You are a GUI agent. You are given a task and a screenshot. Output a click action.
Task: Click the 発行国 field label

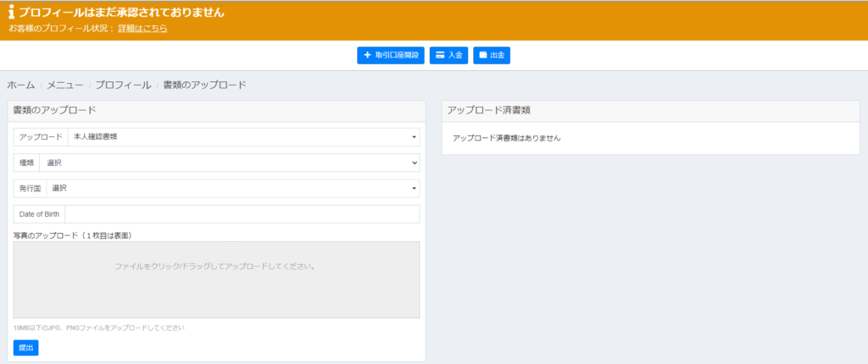(30, 189)
